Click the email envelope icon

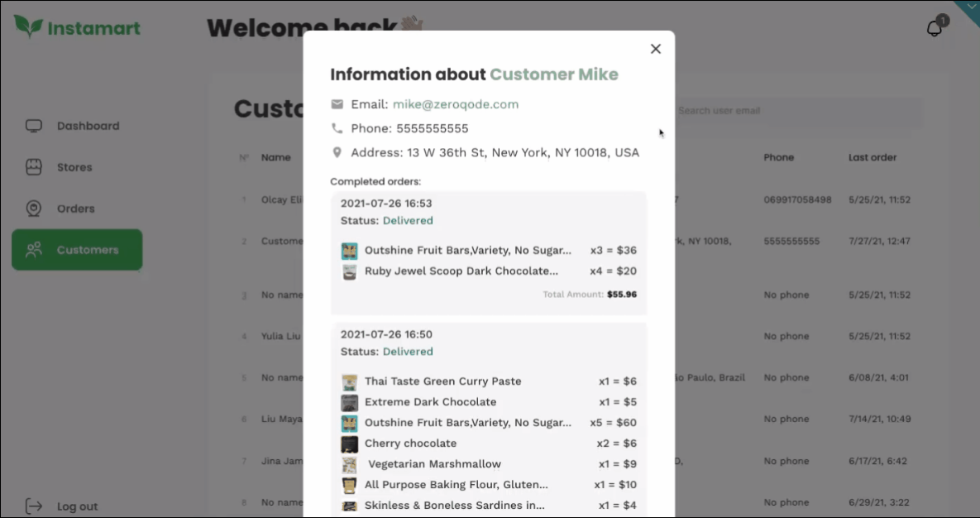tap(337, 104)
